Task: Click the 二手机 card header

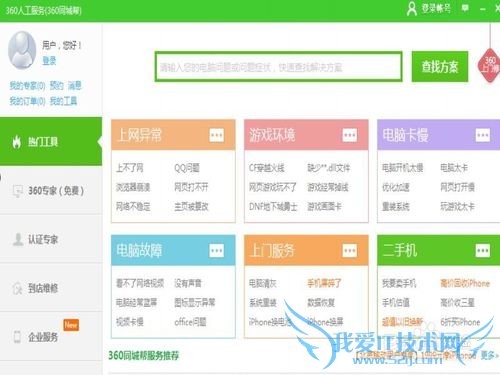Action: click(439, 250)
